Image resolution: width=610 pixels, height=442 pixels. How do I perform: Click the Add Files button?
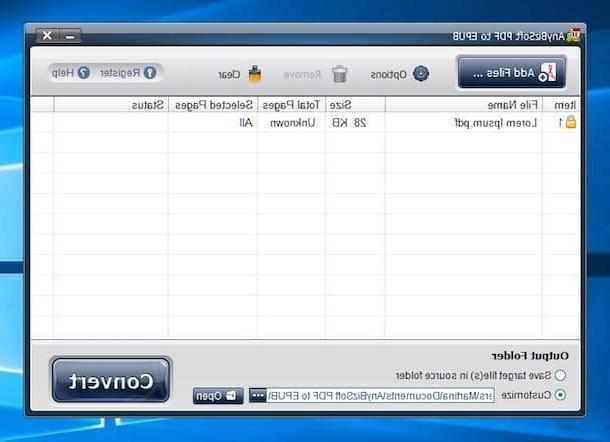pos(511,73)
